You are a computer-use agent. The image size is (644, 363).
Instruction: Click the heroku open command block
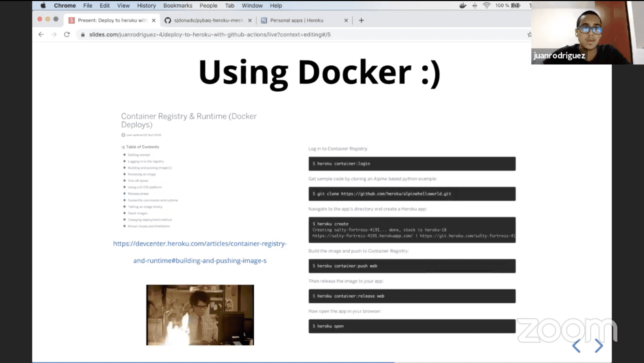[x=412, y=326]
